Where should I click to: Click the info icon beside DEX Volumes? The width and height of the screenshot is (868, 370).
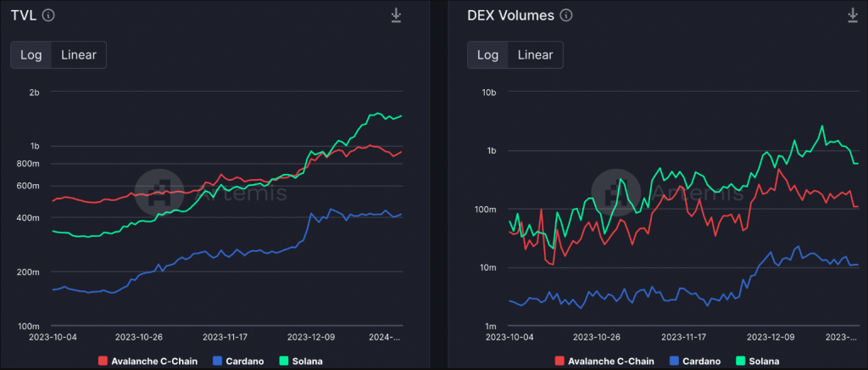click(x=566, y=15)
